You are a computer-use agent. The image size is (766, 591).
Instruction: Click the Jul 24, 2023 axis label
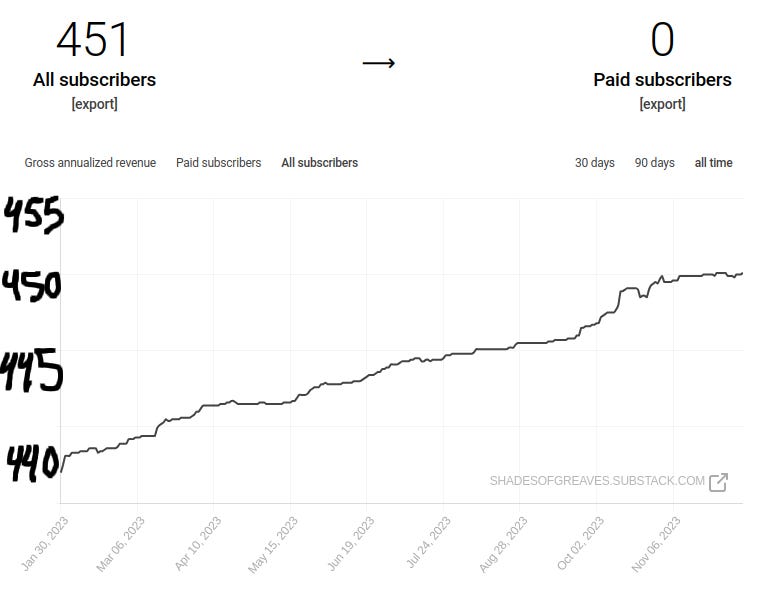pos(427,545)
